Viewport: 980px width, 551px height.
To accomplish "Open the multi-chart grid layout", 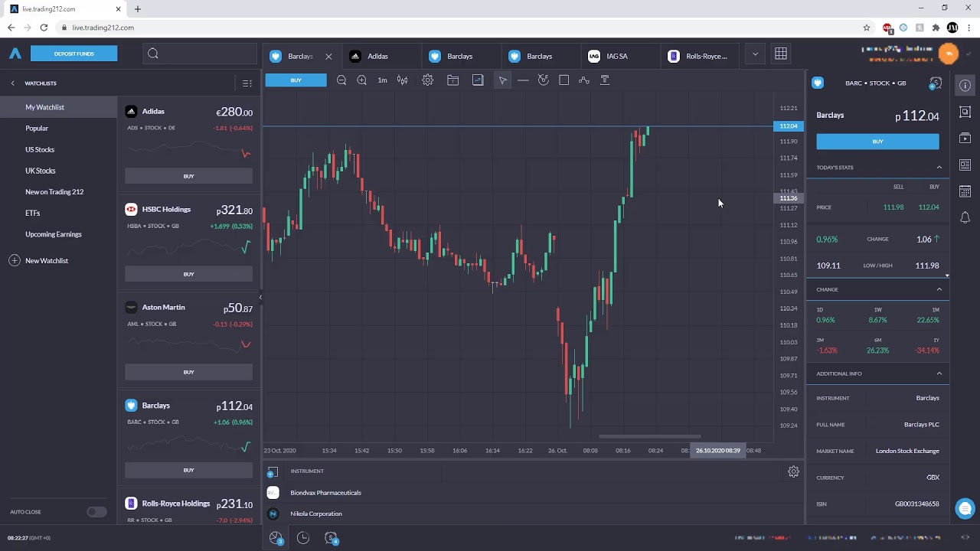I will coord(781,54).
